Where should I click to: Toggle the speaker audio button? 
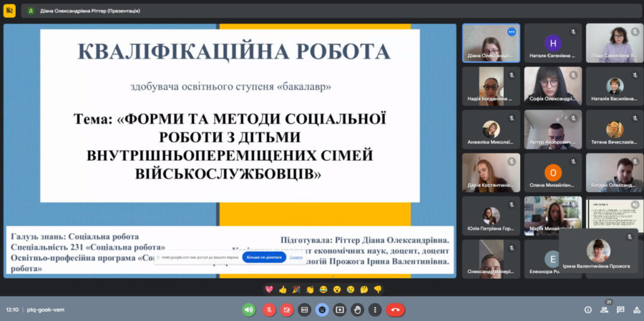coord(249,310)
